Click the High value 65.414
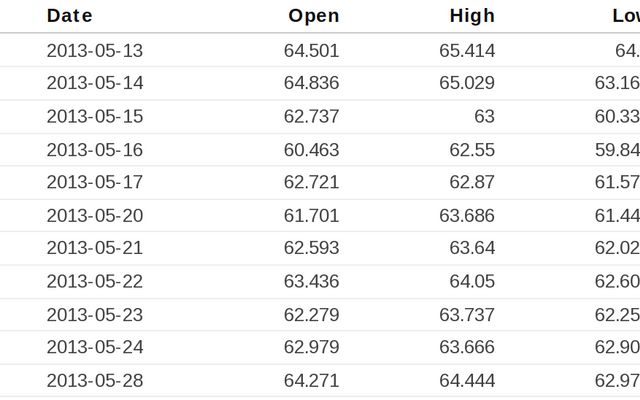This screenshot has width=640, height=400. point(467,50)
